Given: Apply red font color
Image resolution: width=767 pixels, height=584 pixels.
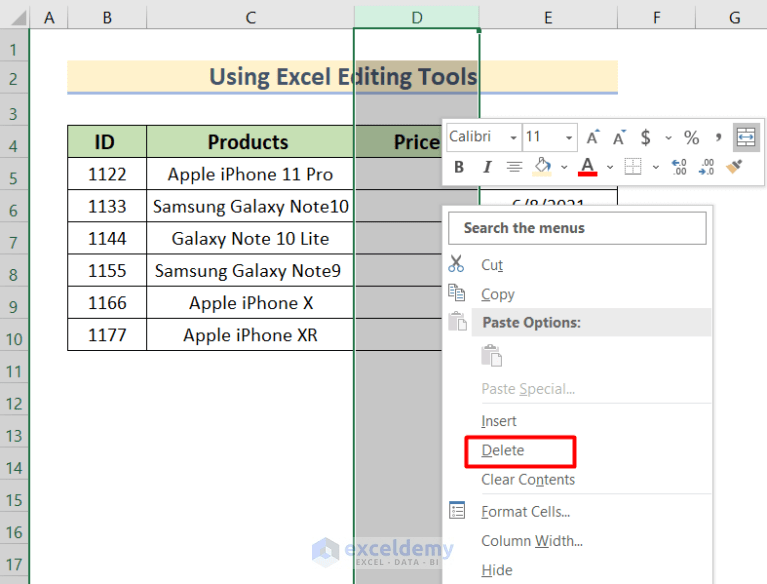Looking at the screenshot, I should coord(587,167).
